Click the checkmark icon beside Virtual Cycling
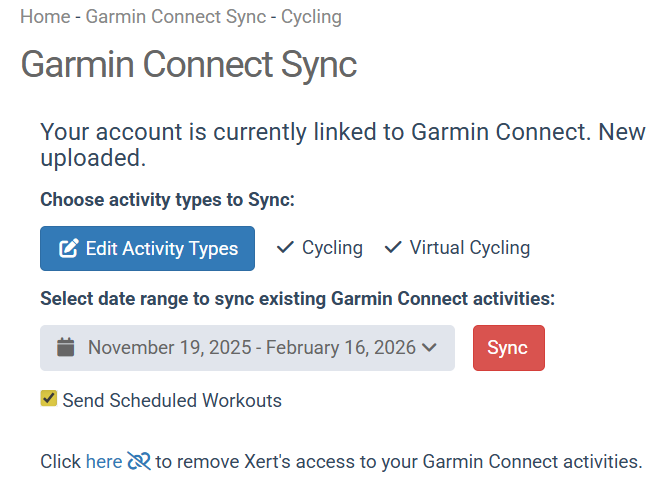The image size is (647, 496). pos(393,248)
